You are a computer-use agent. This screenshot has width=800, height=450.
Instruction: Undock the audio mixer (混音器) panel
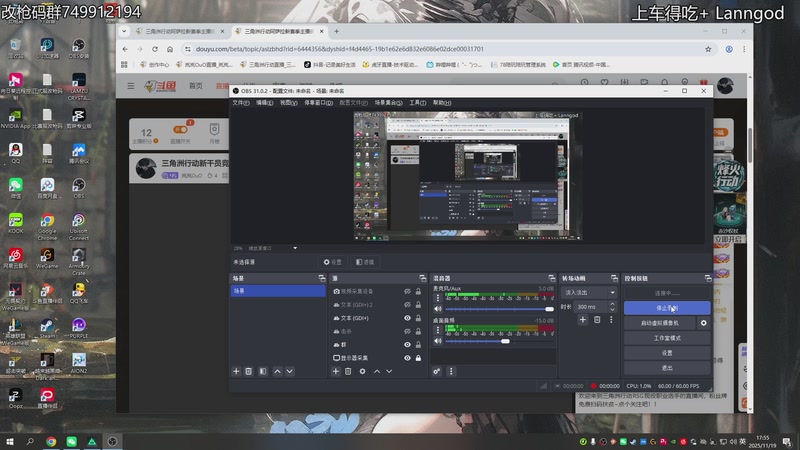coord(552,278)
